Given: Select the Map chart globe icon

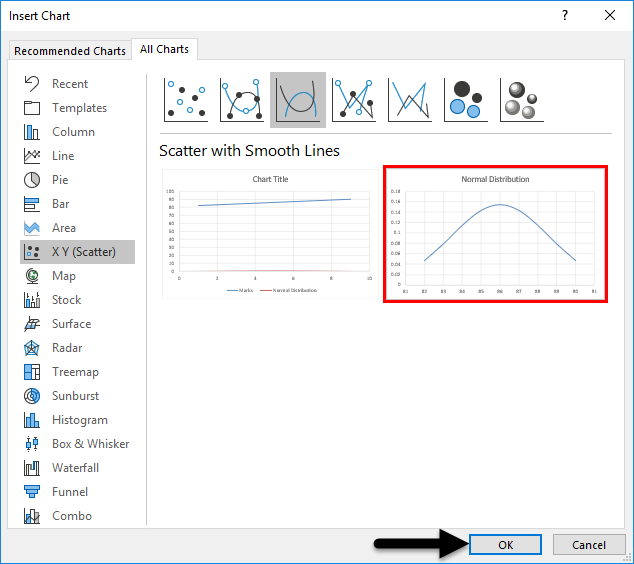Looking at the screenshot, I should tap(32, 276).
